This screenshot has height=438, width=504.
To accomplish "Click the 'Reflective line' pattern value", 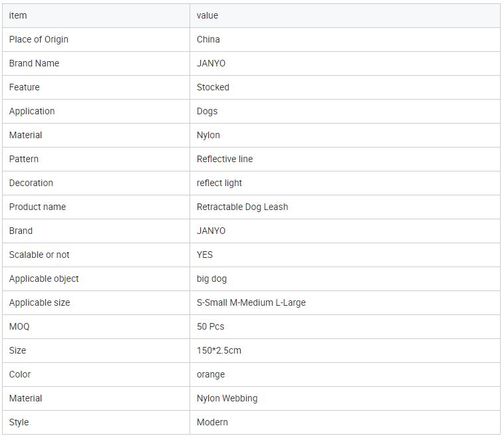I will (x=225, y=159).
